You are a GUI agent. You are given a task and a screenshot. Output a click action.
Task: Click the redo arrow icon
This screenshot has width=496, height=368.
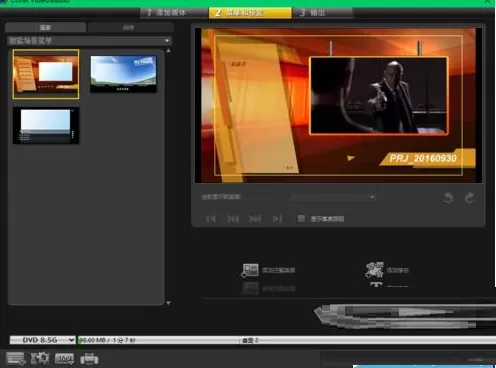tap(470, 198)
